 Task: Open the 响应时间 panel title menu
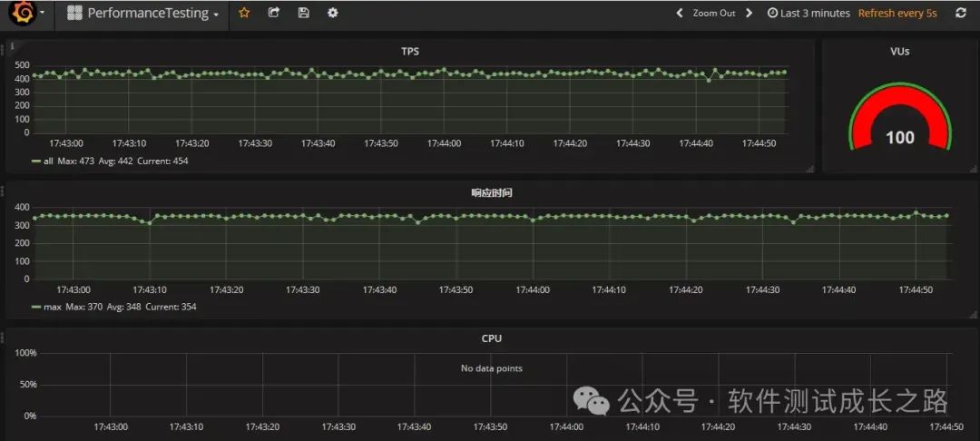(x=492, y=193)
